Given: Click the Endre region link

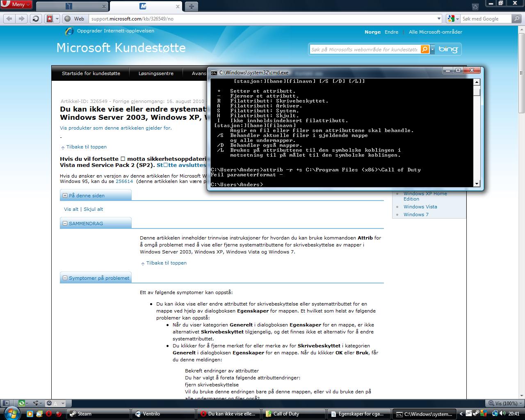Looking at the screenshot, I should 391,32.
